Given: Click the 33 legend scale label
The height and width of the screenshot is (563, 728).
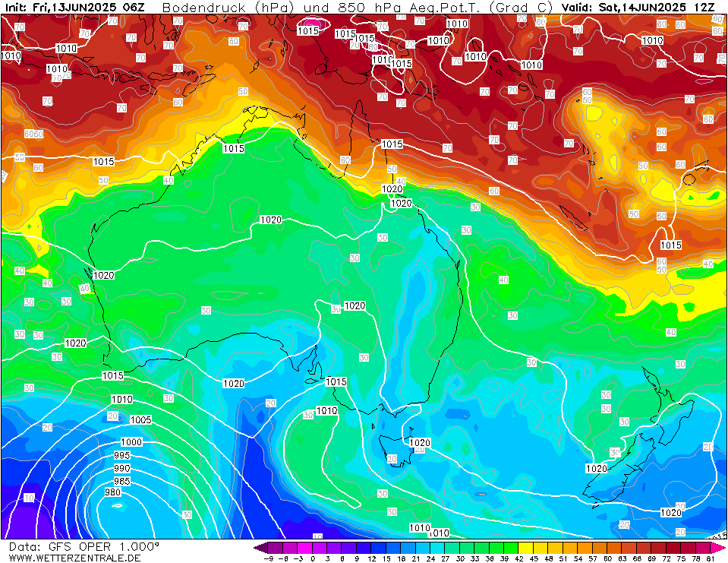Looking at the screenshot, I should coord(475,558).
